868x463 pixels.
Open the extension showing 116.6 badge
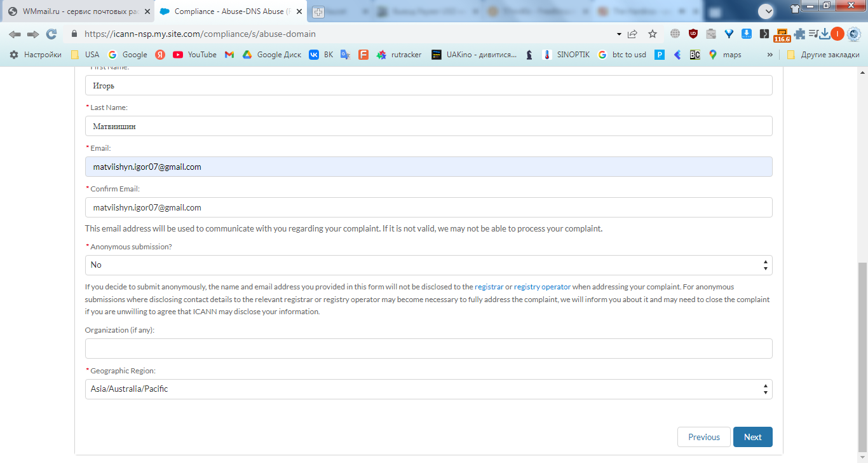tap(782, 35)
